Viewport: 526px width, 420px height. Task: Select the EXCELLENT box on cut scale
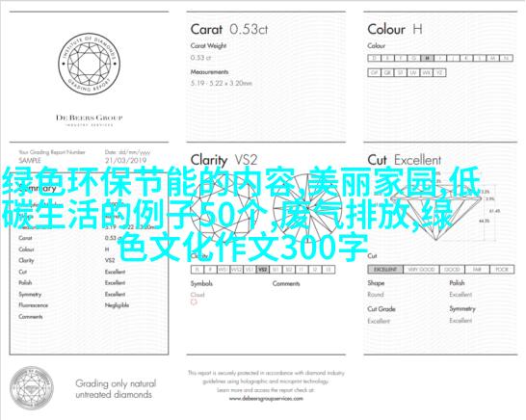click(385, 270)
